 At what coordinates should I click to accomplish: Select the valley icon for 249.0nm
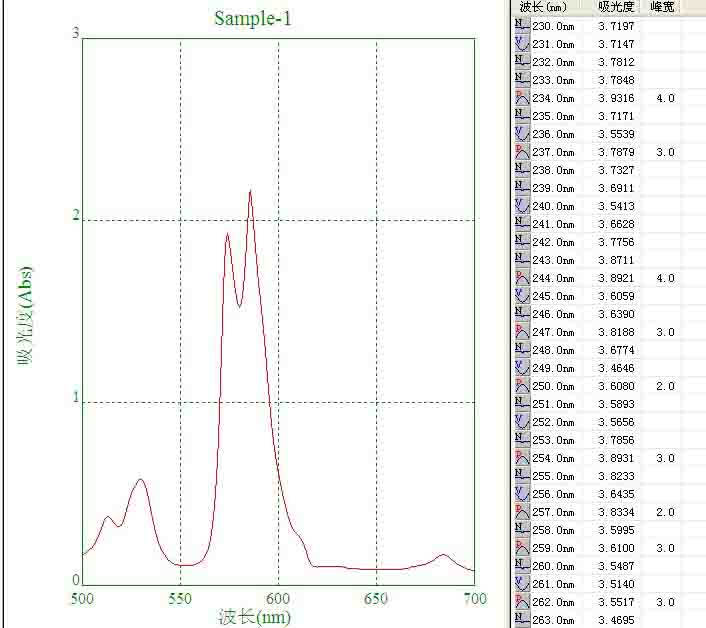tap(522, 368)
